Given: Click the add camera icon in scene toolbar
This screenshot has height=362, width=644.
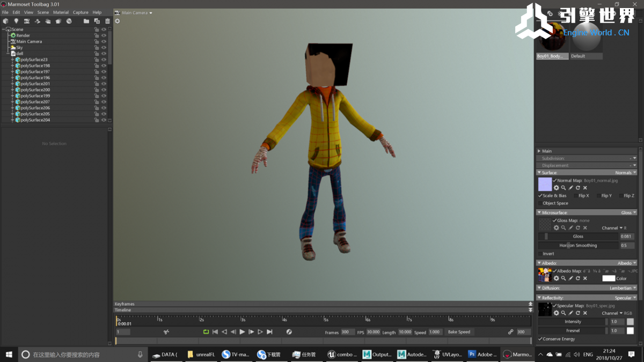Looking at the screenshot, I should click(x=26, y=21).
